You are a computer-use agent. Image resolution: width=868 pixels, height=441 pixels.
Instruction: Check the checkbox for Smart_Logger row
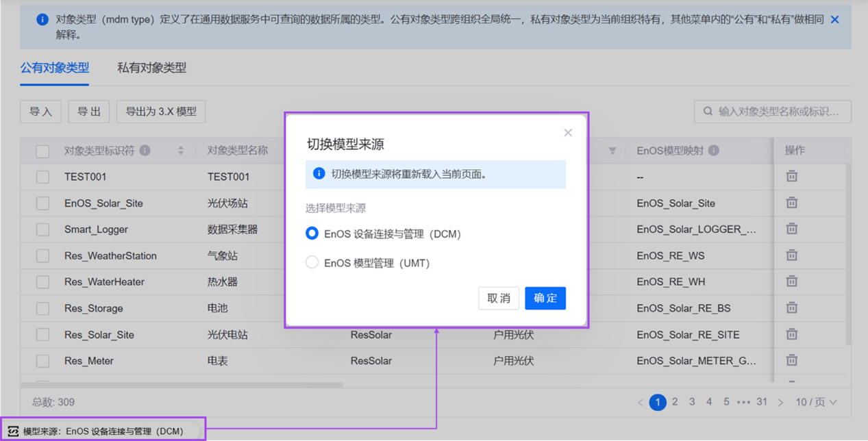42,229
